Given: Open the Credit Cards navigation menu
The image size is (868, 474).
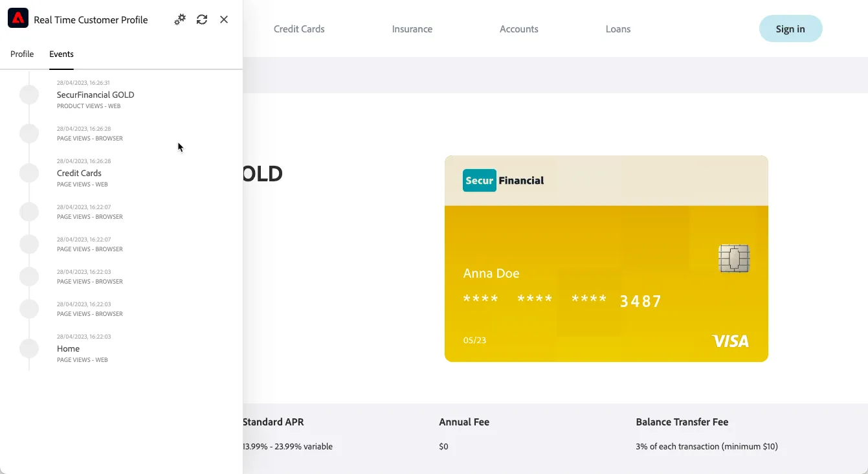Looking at the screenshot, I should [299, 29].
